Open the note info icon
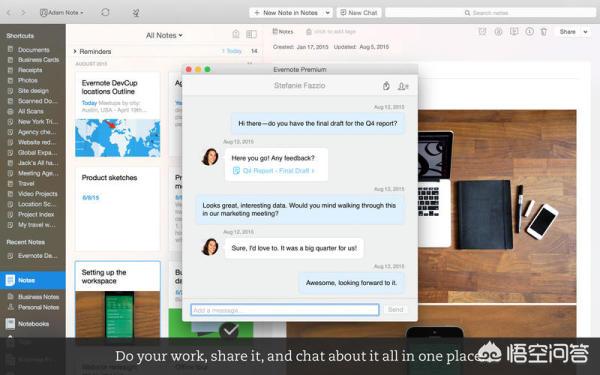 (529, 32)
